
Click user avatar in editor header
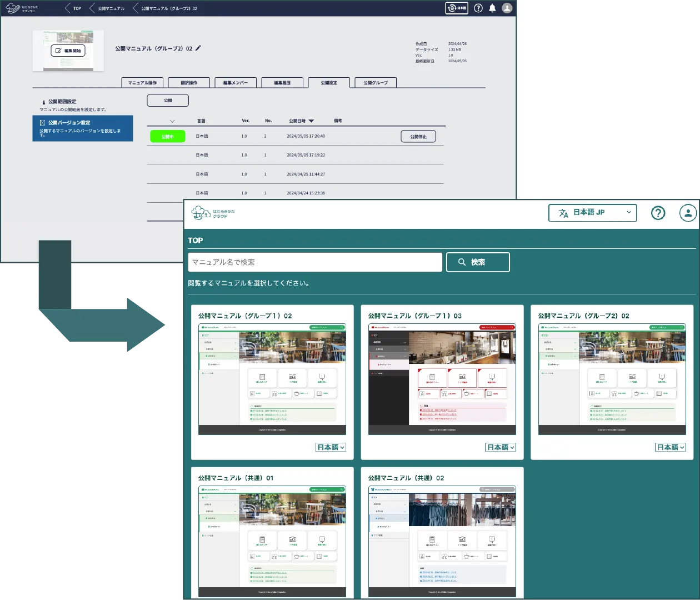click(x=507, y=8)
